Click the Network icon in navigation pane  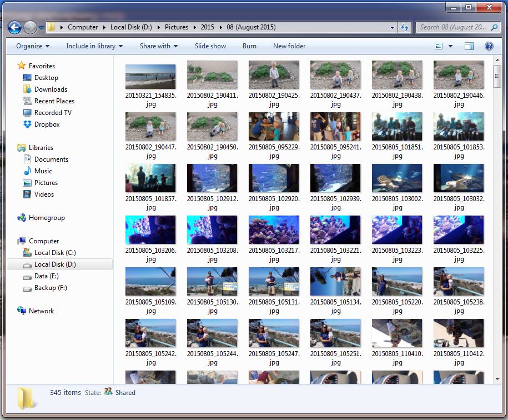[22, 311]
